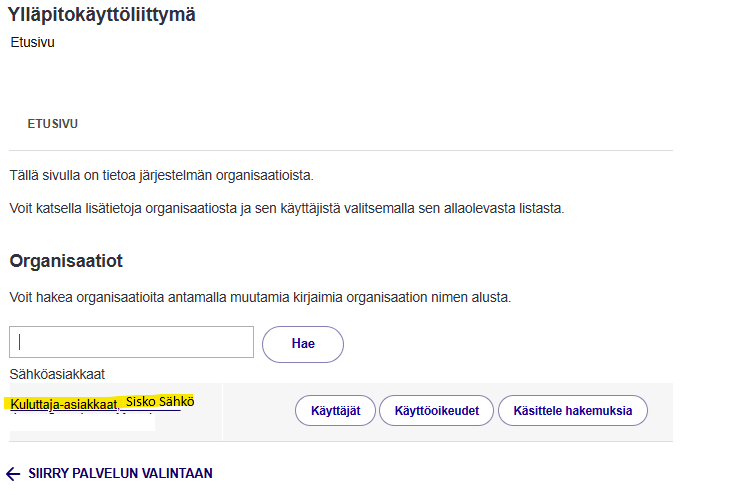The height and width of the screenshot is (495, 733).
Task: Open the Kuluttaja-asiakkaat organisation link
Action: pos(63,403)
